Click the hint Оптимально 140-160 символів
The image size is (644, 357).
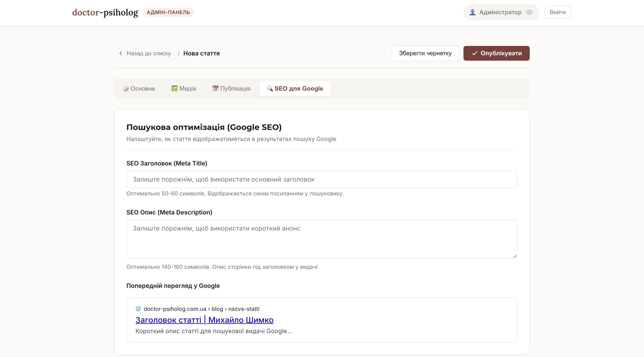click(x=222, y=267)
